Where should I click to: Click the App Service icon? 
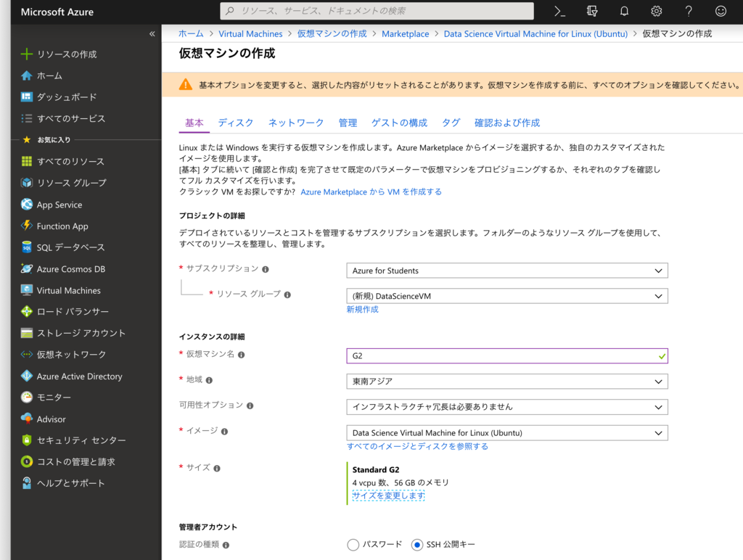pyautogui.click(x=27, y=205)
